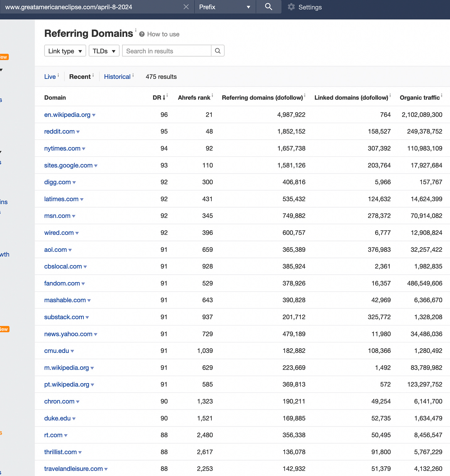Viewport: 450px width, 476px height.
Task: Open pt.wikipedia.org domain link
Action: click(67, 384)
